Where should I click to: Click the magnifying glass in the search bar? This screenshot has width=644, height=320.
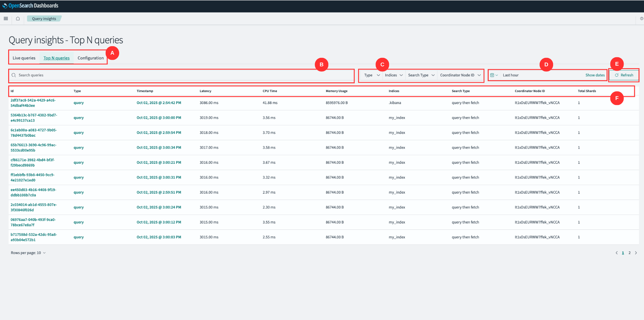pyautogui.click(x=14, y=75)
